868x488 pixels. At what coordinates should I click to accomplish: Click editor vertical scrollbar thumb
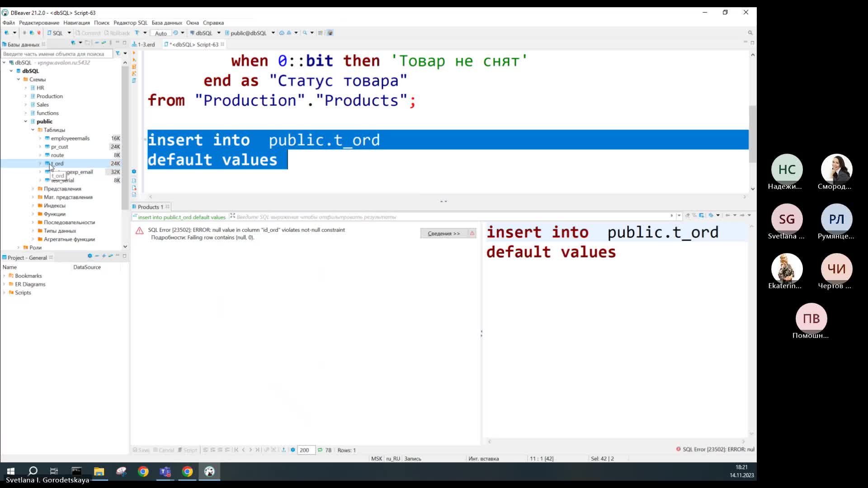point(752,134)
